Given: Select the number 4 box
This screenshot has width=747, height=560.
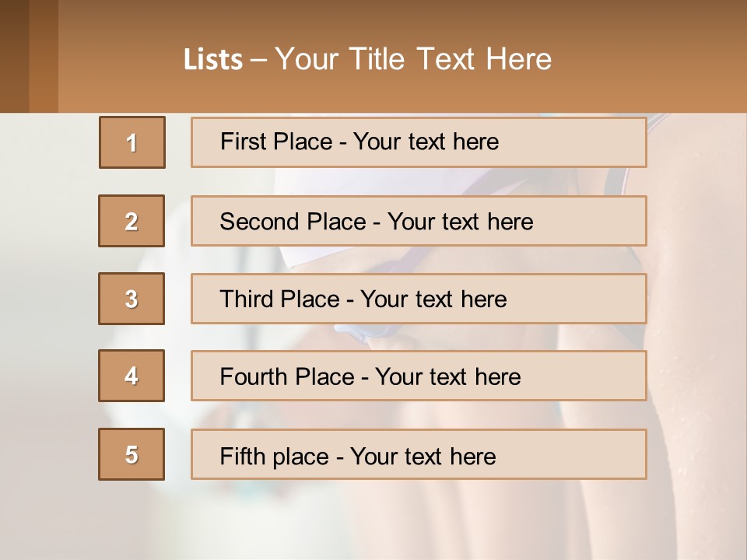Looking at the screenshot, I should [132, 376].
